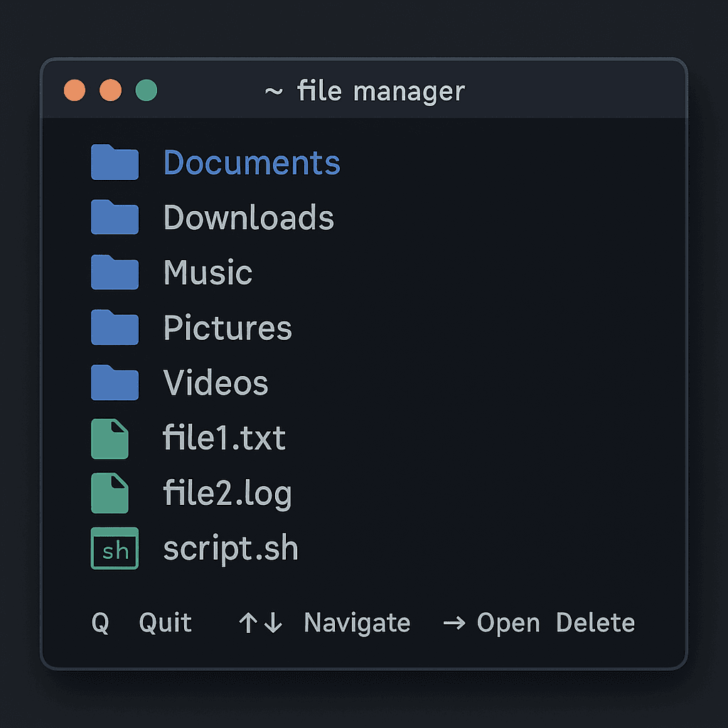The image size is (728, 728).
Task: Select the highlighted Documents label
Action: pyautogui.click(x=252, y=162)
